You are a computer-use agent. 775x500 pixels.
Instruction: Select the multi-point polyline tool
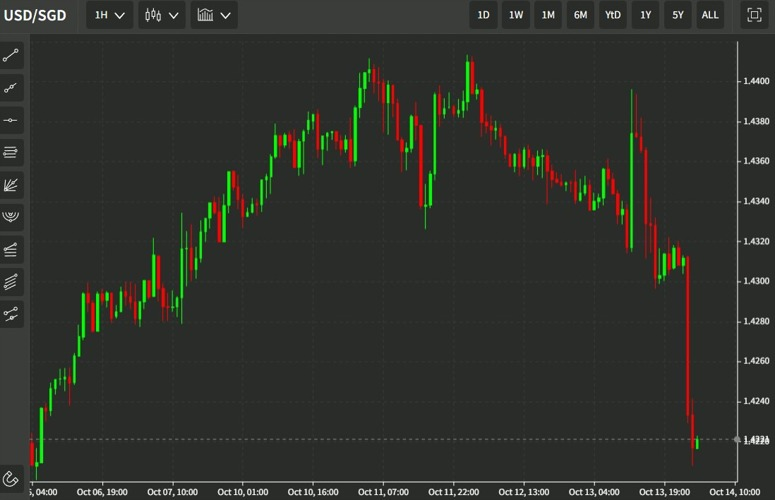pos(11,88)
